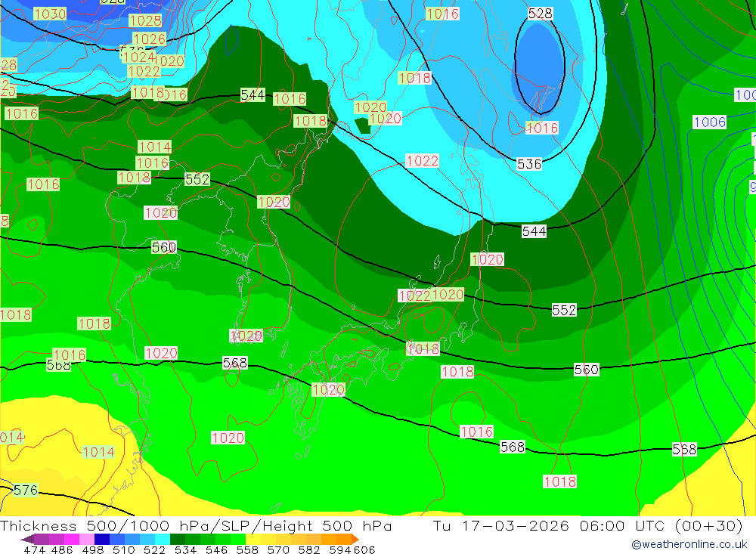Click the "486" legend scale value

pos(62,549)
